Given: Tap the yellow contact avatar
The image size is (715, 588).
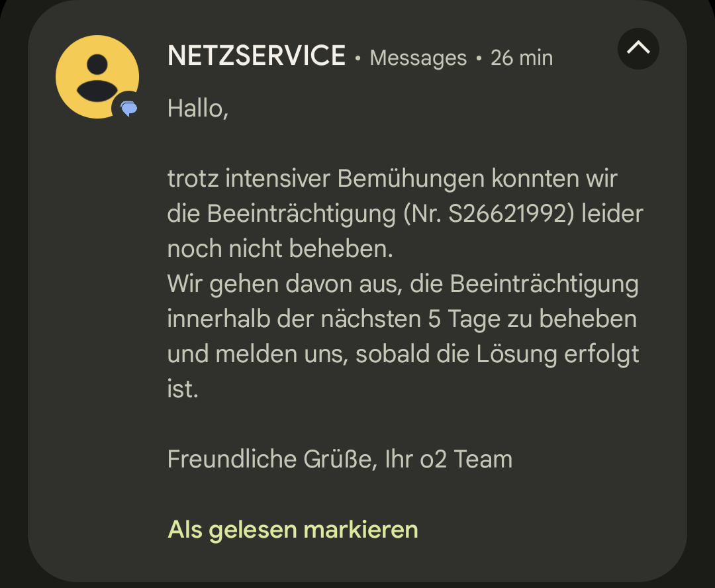Looking at the screenshot, I should point(97,76).
